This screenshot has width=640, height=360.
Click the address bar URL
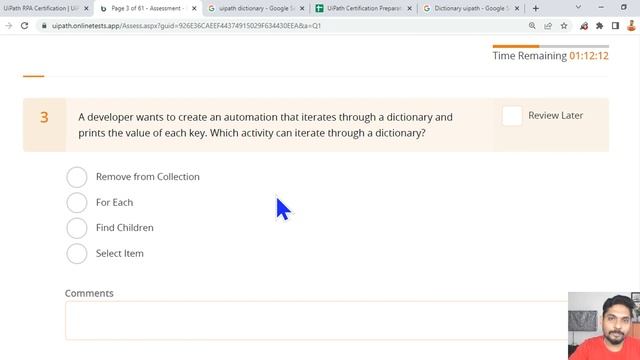click(x=186, y=26)
